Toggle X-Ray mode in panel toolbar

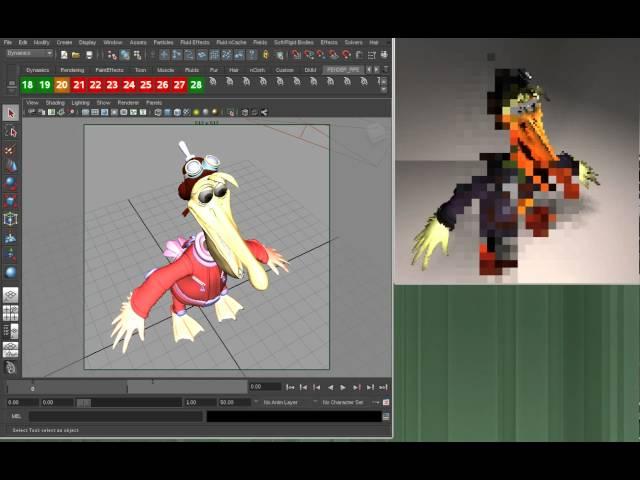tap(245, 112)
